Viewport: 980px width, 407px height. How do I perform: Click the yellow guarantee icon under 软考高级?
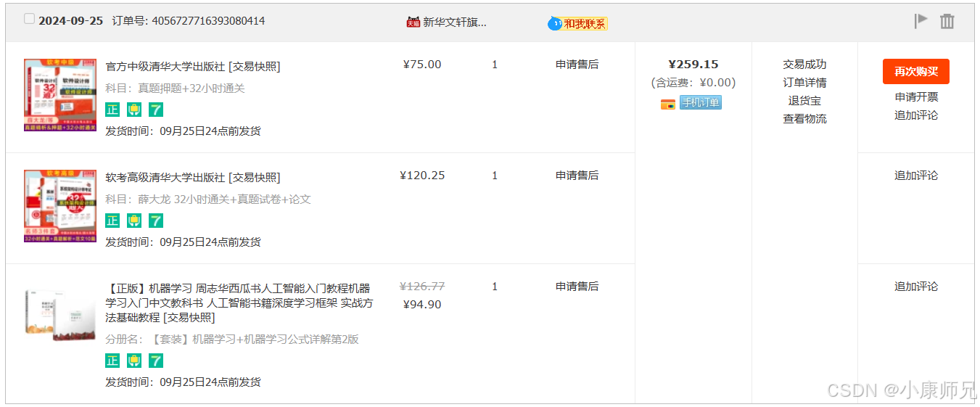pos(134,221)
